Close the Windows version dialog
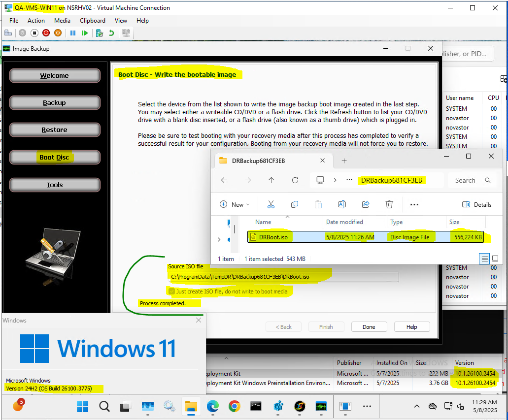Image resolution: width=508 pixels, height=420 pixels. click(199, 320)
